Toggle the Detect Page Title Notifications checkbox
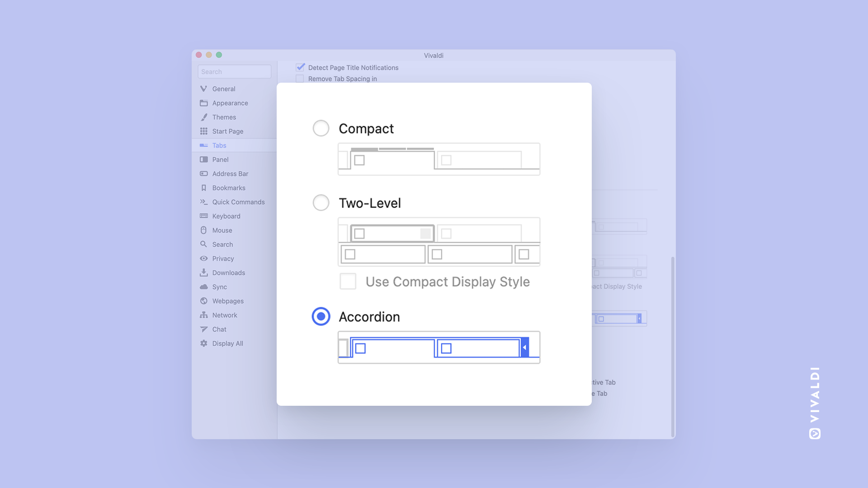Image resolution: width=868 pixels, height=488 pixels. click(x=301, y=67)
